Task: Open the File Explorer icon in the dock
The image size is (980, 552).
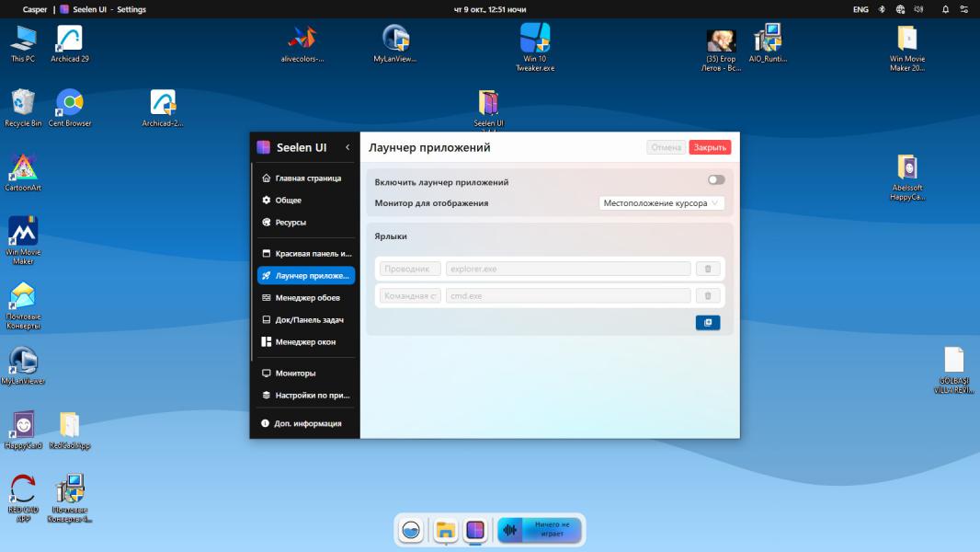Action: point(446,530)
